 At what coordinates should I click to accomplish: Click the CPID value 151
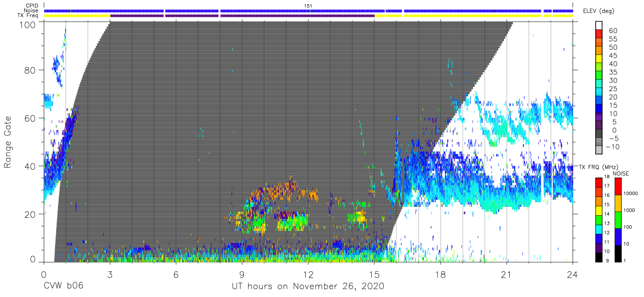(308, 6)
